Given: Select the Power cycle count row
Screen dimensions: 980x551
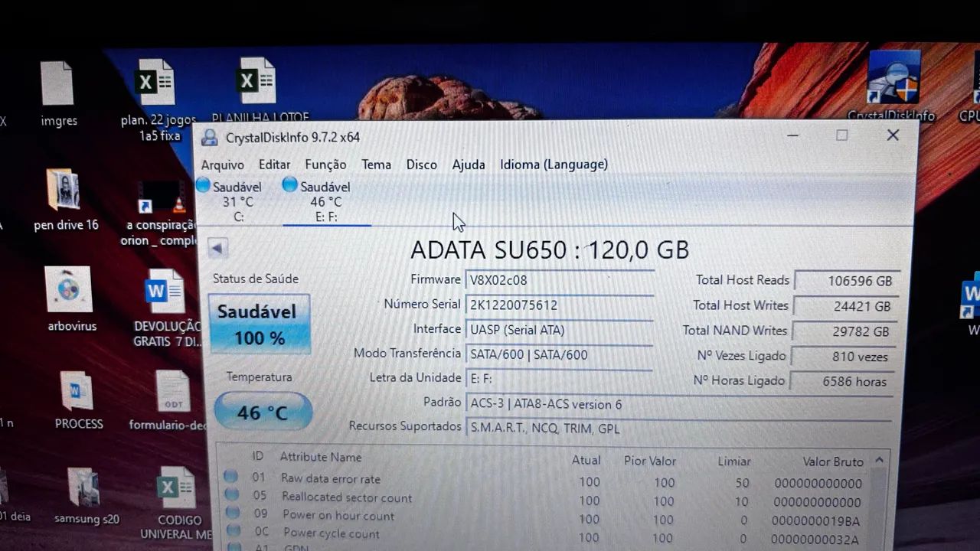Looking at the screenshot, I should 546,537.
